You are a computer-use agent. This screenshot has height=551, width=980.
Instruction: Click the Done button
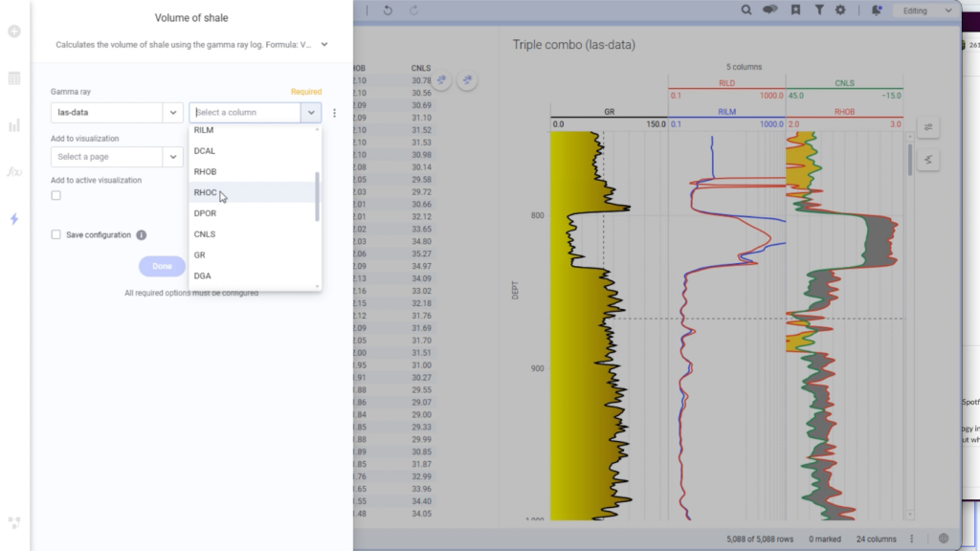(x=161, y=266)
